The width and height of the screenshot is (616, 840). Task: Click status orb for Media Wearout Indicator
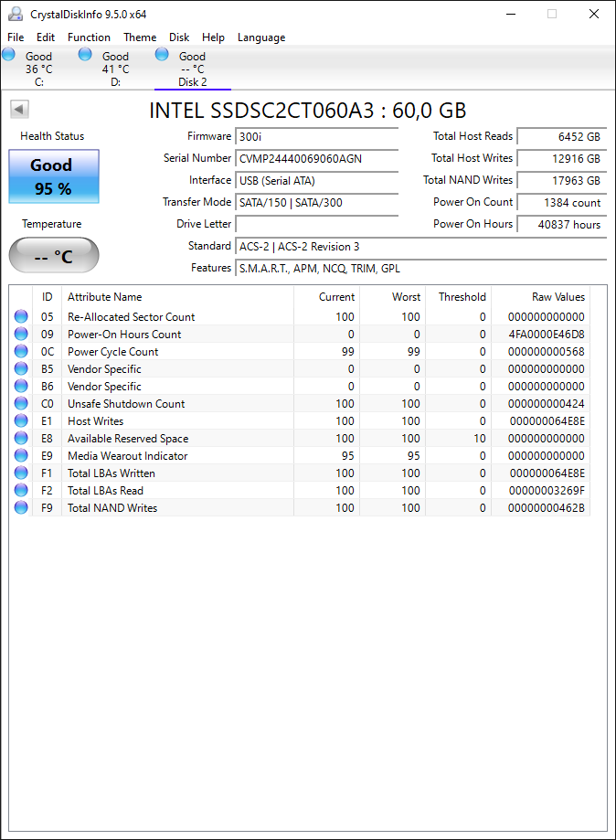pos(21,455)
